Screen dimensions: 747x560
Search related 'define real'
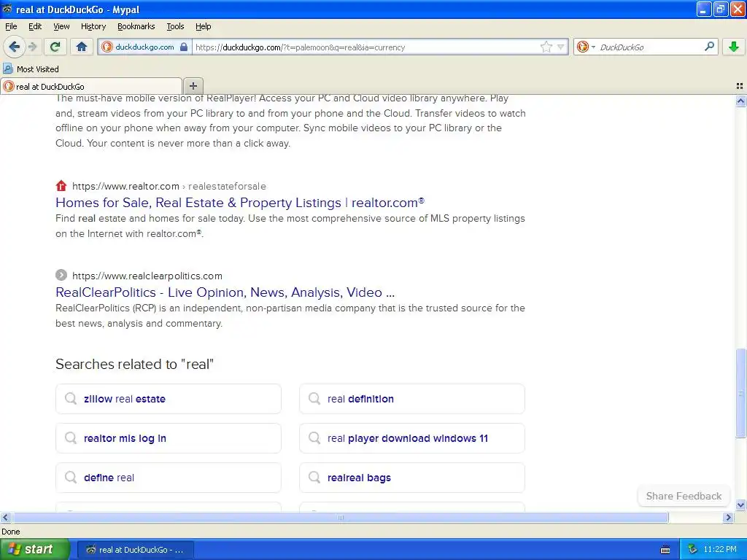point(169,478)
